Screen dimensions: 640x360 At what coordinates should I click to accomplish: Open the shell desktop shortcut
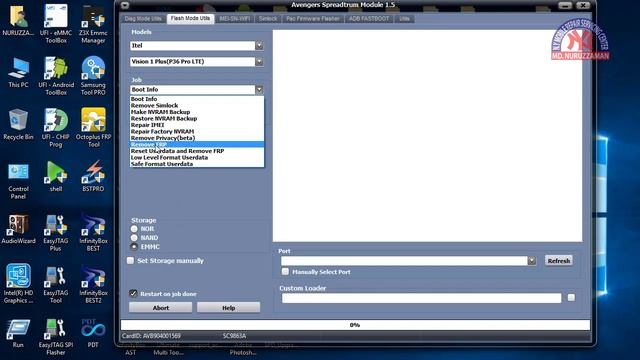pos(56,177)
